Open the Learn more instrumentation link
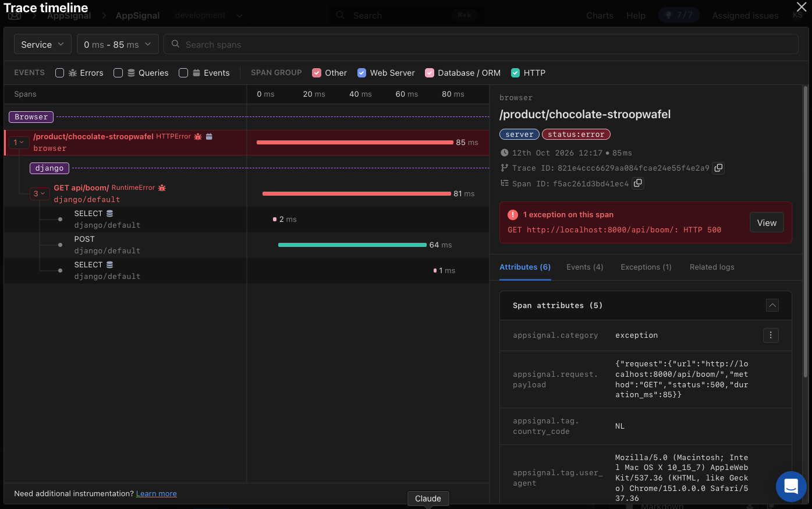The height and width of the screenshot is (509, 812). point(157,493)
